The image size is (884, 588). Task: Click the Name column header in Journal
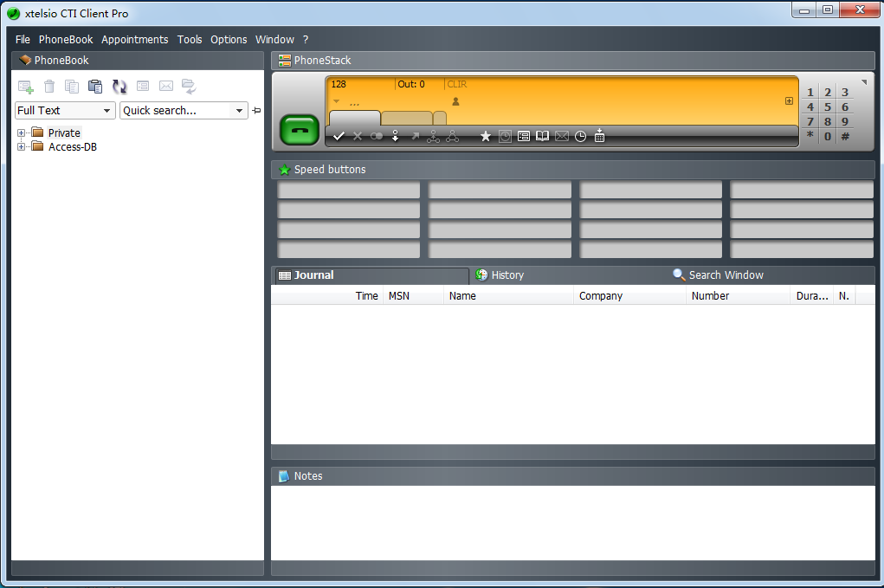(x=508, y=296)
